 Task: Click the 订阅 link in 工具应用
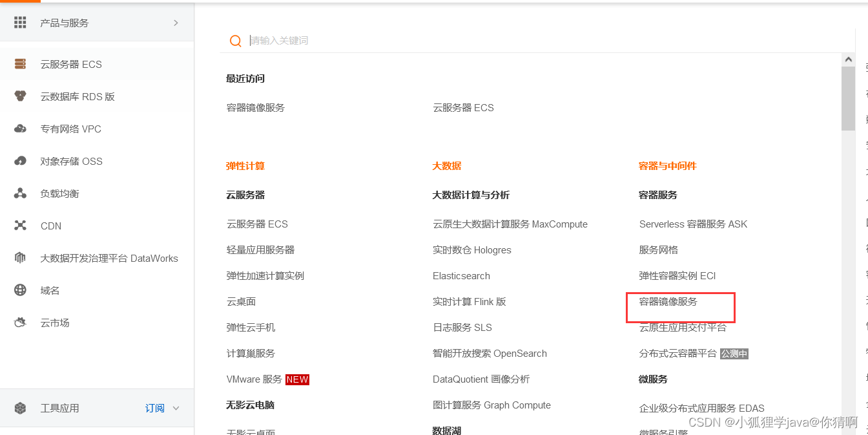(154, 408)
